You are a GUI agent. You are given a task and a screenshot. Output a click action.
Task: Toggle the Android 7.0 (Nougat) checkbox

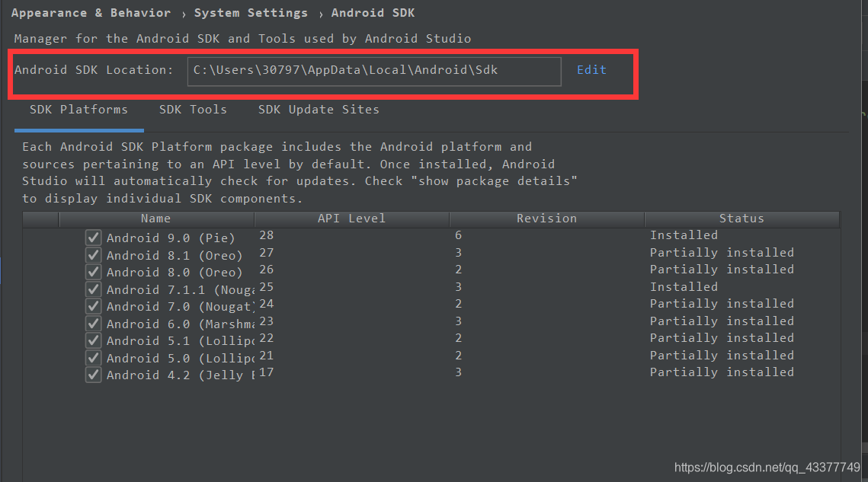[x=93, y=307]
